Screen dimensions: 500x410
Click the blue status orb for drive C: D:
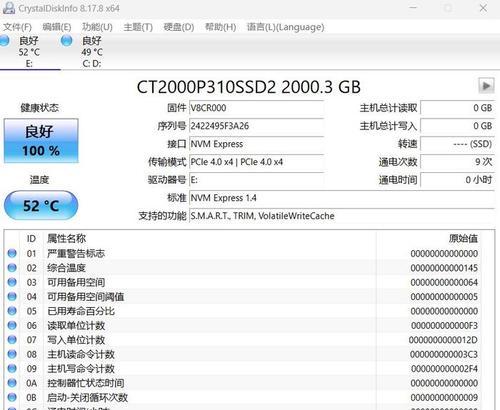click(67, 41)
